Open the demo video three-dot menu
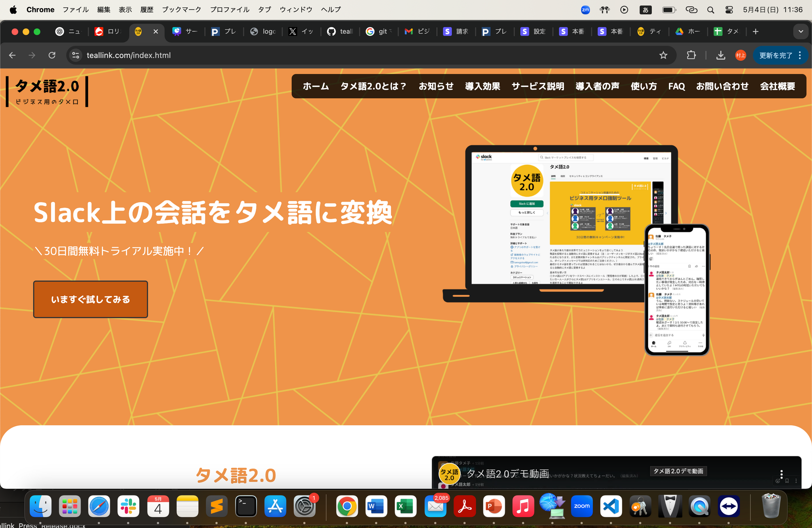Screen dimensions: 812x528 pos(781,474)
